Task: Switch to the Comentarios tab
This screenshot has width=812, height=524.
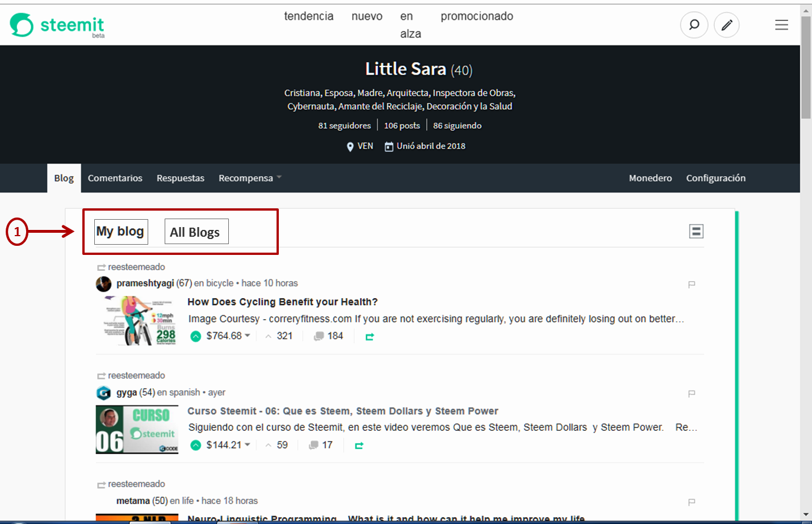Action: click(x=115, y=178)
